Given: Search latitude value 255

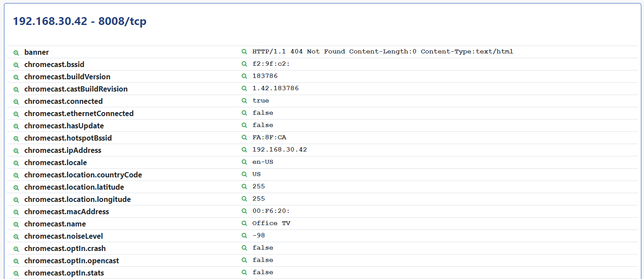Looking at the screenshot, I should [x=244, y=187].
